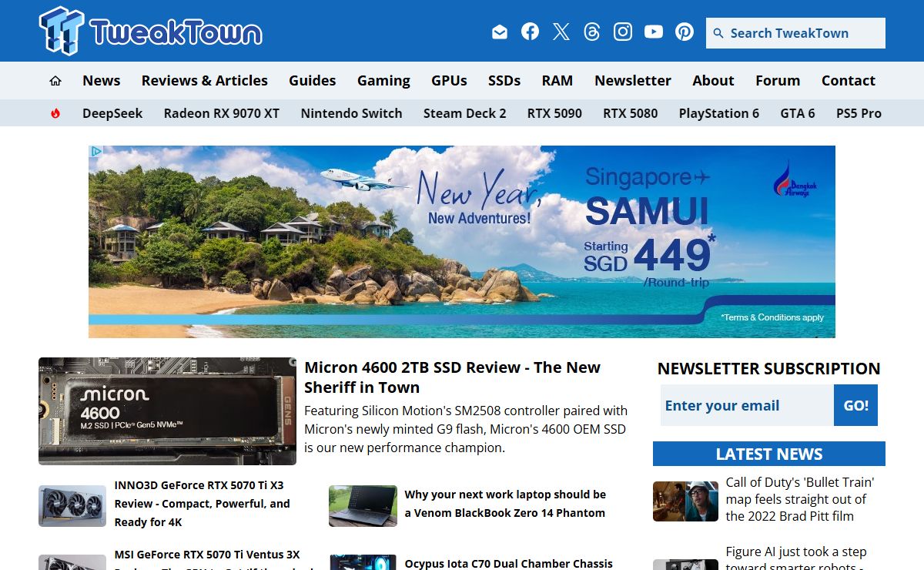Open the Pinterest icon
The image size is (924, 570).
(x=685, y=32)
